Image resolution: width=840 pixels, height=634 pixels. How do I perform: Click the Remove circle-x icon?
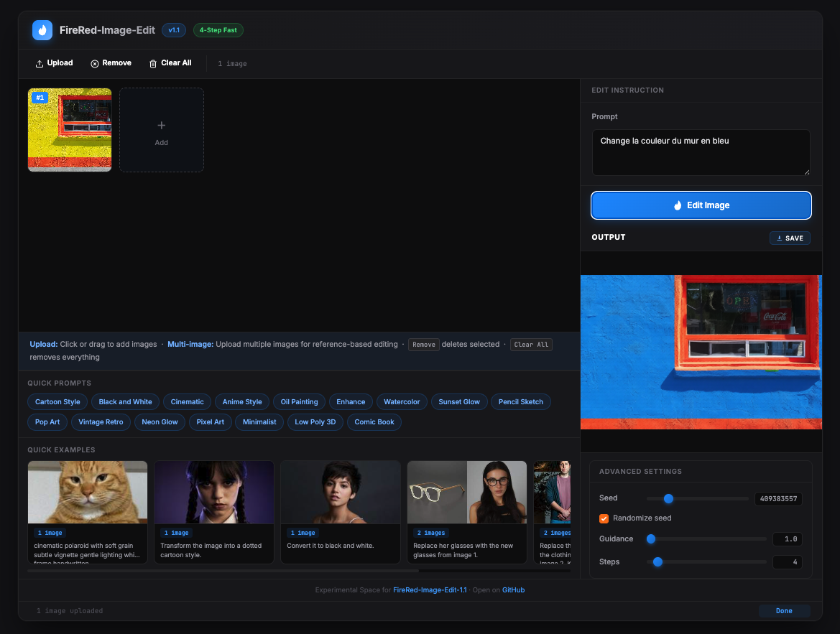pyautogui.click(x=95, y=64)
